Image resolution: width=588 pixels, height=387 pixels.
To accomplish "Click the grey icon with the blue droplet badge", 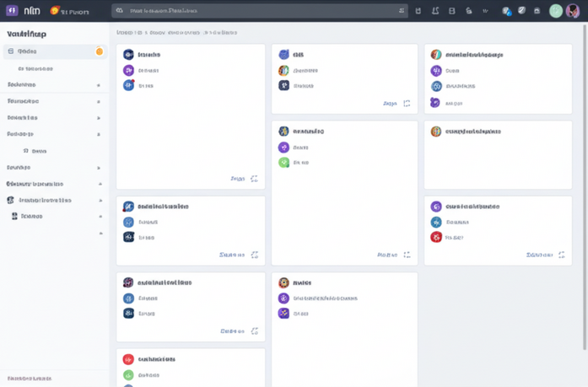I will coord(507,11).
